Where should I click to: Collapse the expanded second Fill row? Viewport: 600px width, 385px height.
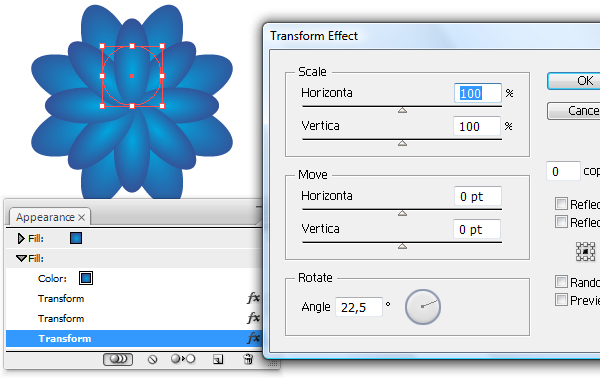[21, 259]
